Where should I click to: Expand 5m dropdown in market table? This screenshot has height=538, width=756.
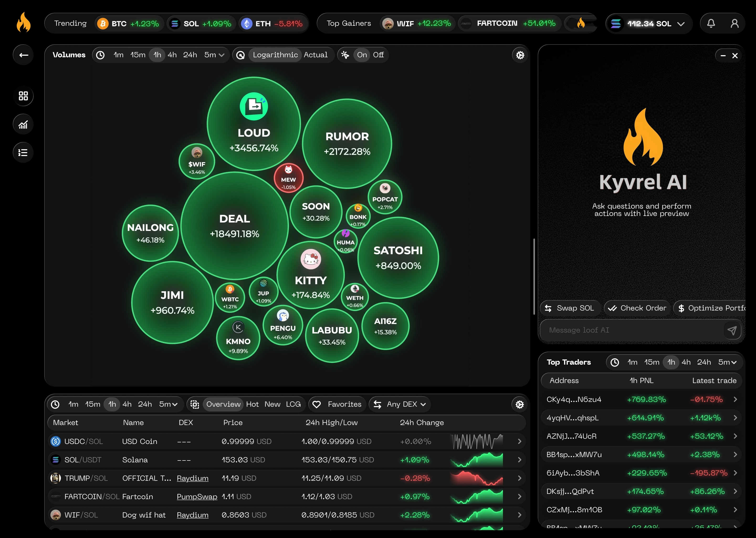tap(169, 404)
